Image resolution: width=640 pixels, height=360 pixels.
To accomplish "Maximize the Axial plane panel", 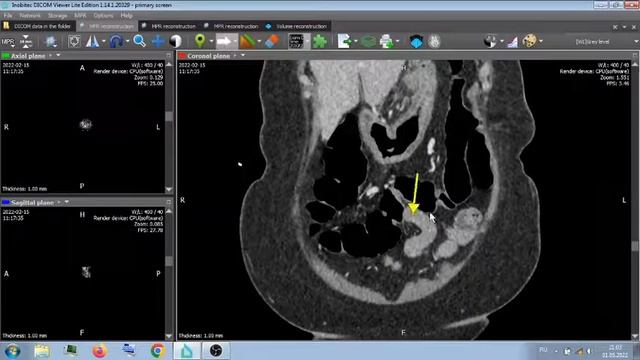I will (x=169, y=55).
